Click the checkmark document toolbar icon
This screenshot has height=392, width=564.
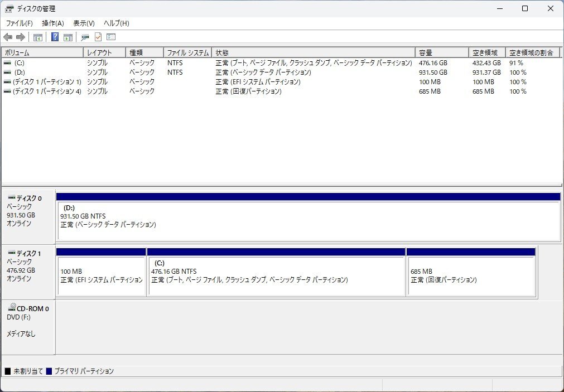click(x=98, y=37)
